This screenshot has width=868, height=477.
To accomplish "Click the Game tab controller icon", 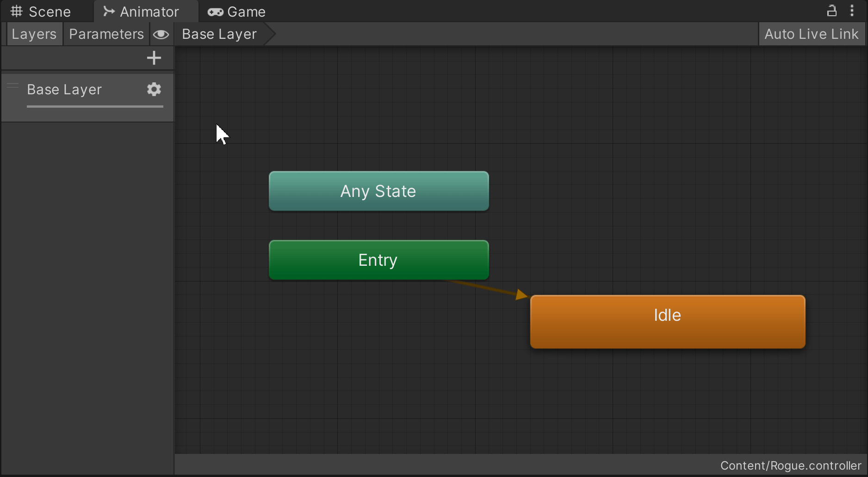I will [215, 12].
